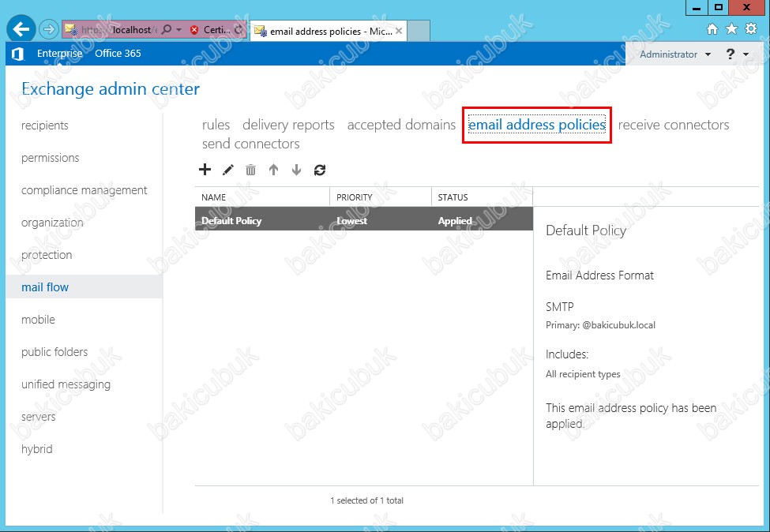Image resolution: width=770 pixels, height=532 pixels.
Task: Switch to accepted domains tab
Action: 401,125
